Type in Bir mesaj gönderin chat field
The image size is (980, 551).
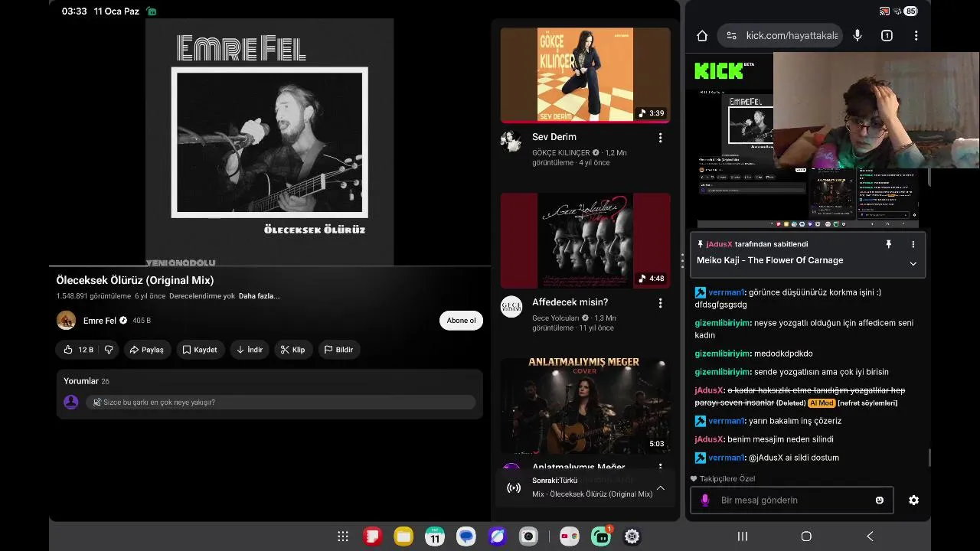click(x=792, y=500)
